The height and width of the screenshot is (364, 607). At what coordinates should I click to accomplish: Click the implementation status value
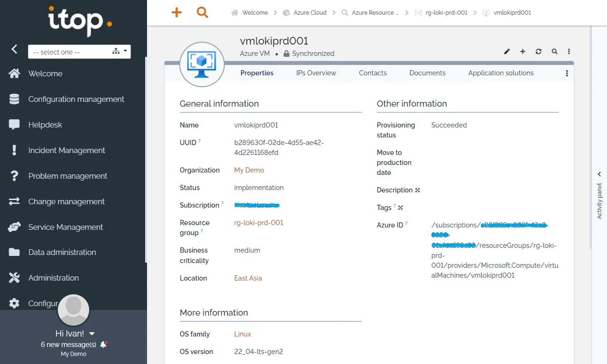pyautogui.click(x=259, y=188)
